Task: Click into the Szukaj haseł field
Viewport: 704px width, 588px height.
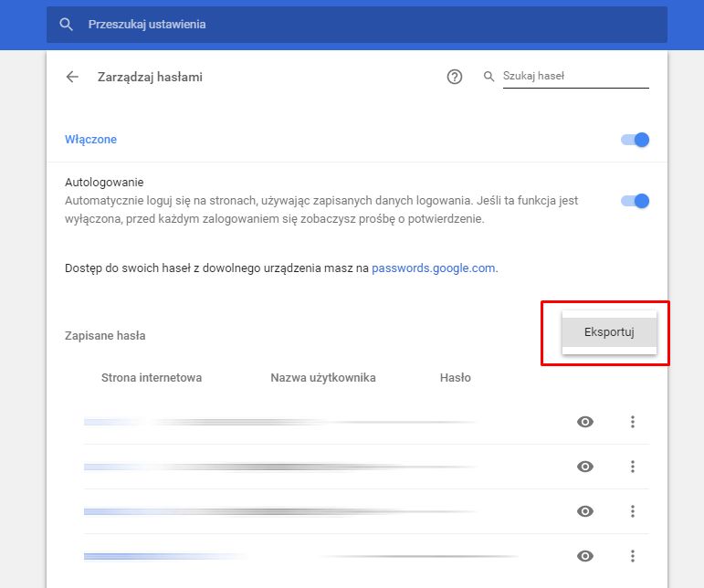Action: pos(575,77)
